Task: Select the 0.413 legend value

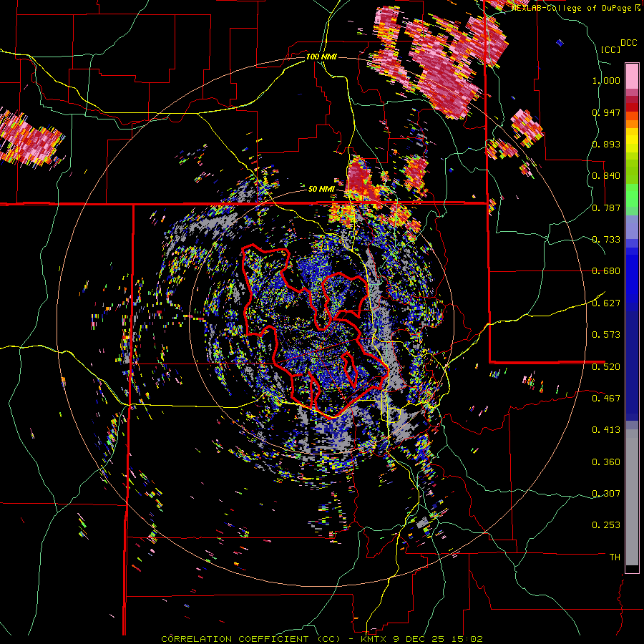Action: [x=606, y=430]
